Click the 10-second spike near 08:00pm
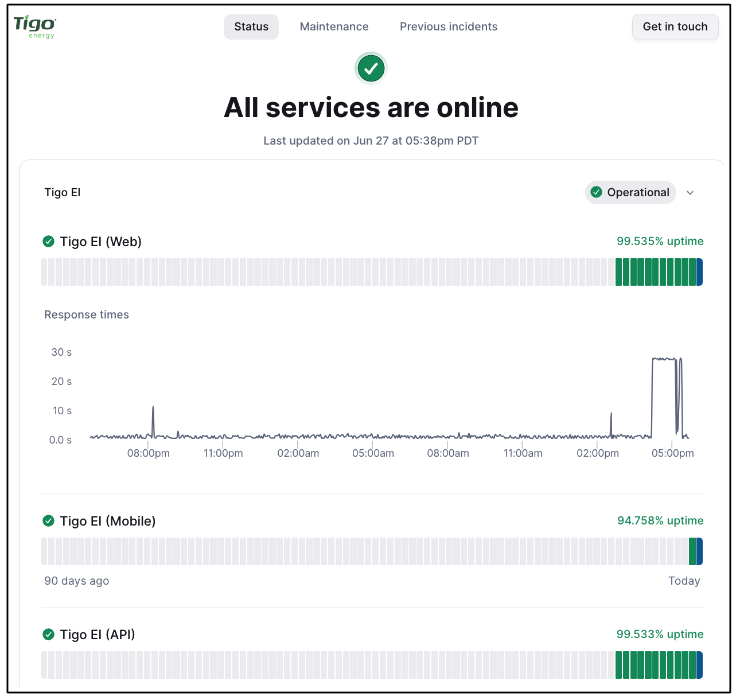 (x=153, y=422)
